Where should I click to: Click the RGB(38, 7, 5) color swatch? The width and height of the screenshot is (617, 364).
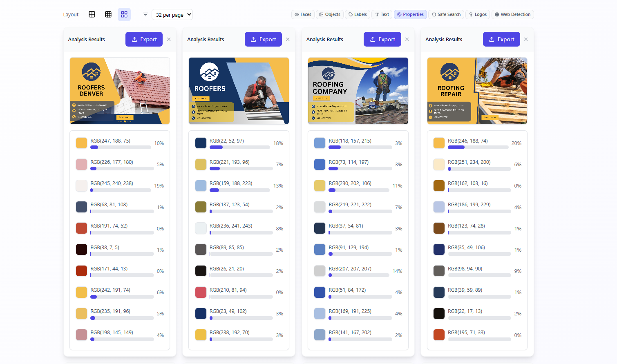tap(82, 249)
